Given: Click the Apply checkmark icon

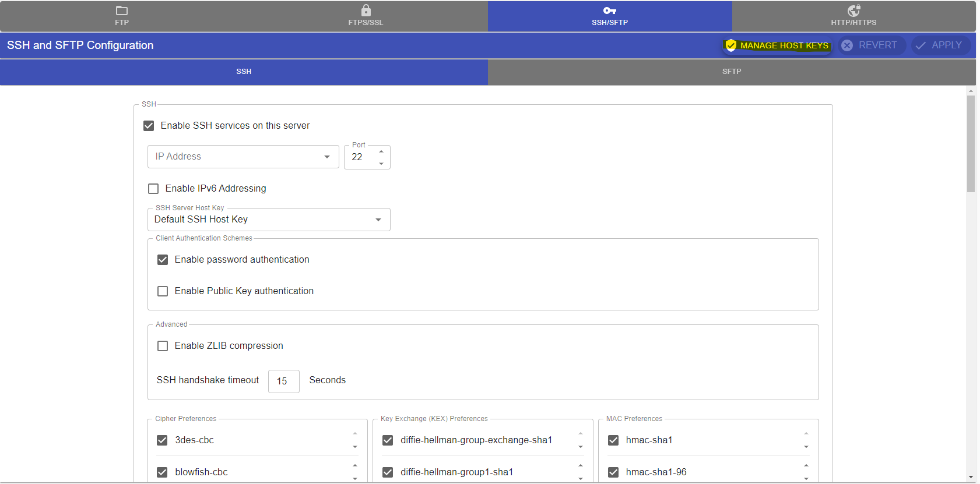Looking at the screenshot, I should pos(921,45).
